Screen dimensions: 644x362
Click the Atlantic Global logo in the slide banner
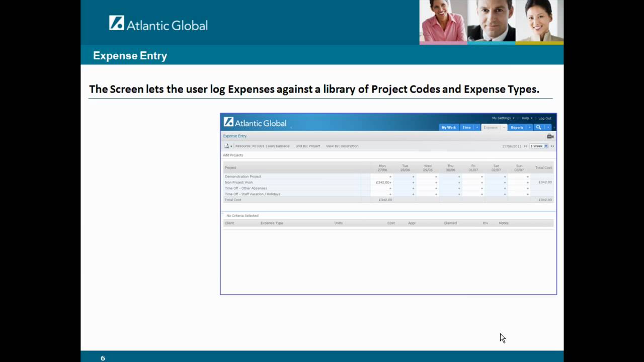click(158, 24)
